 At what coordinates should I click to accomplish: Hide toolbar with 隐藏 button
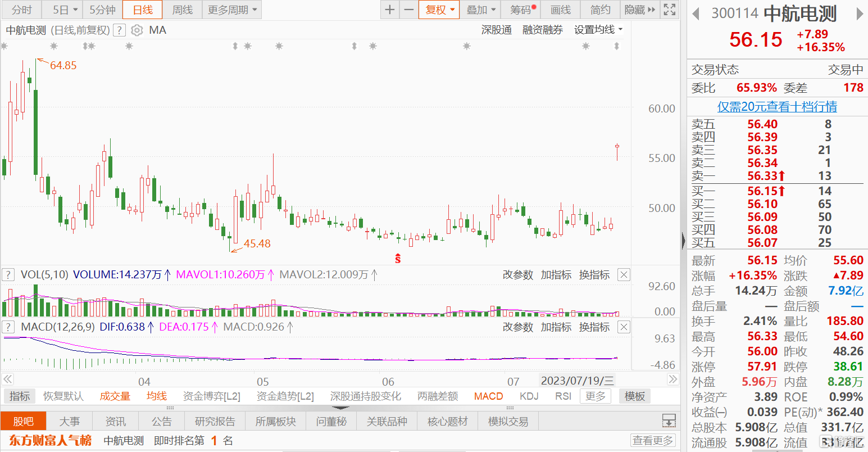point(640,10)
